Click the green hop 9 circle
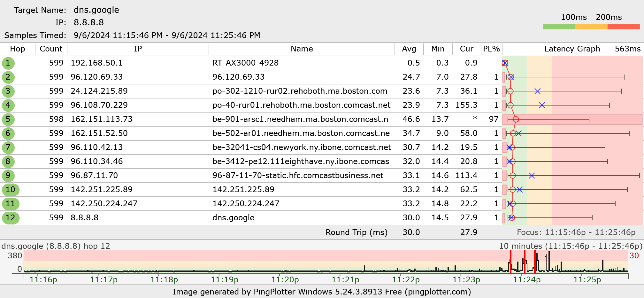Viewport: 644px width, 298px height. (8, 176)
